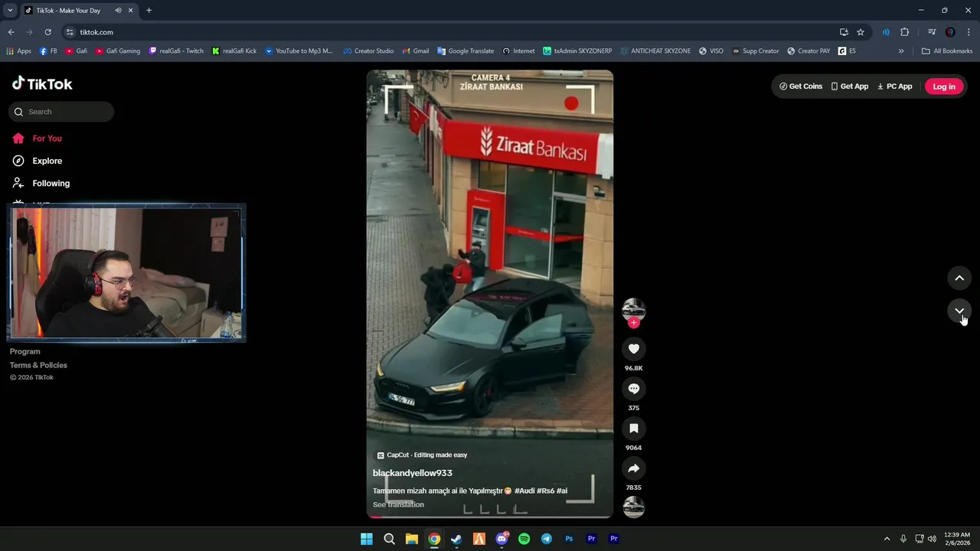Image resolution: width=980 pixels, height=551 pixels.
Task: Open Windows Start menu
Action: coord(367,539)
